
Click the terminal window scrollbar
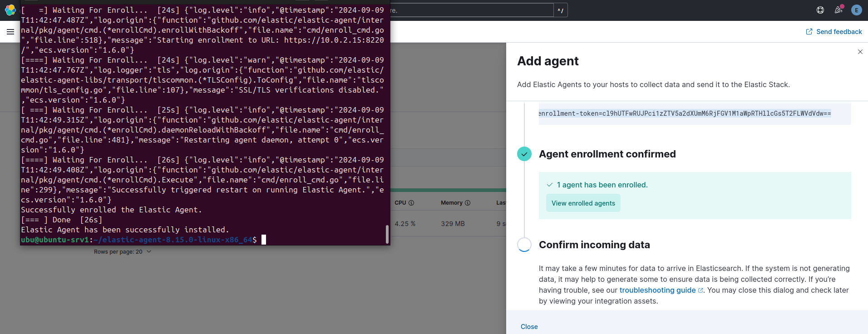pos(387,234)
